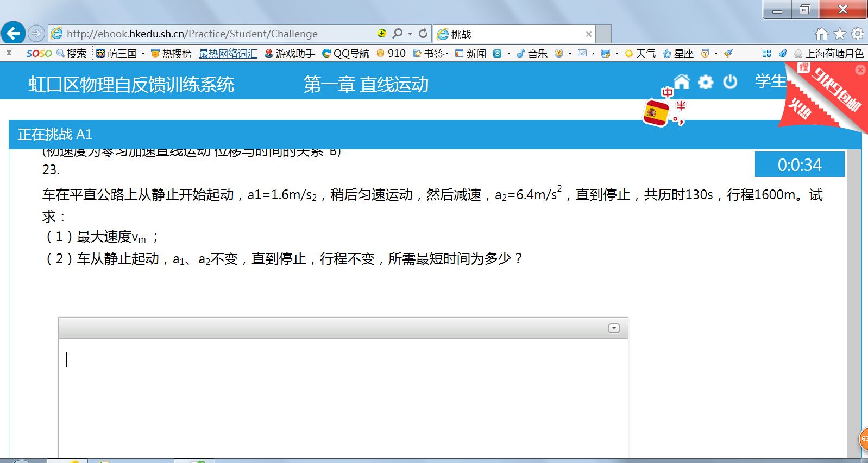Open browser Favorites star

point(840,34)
